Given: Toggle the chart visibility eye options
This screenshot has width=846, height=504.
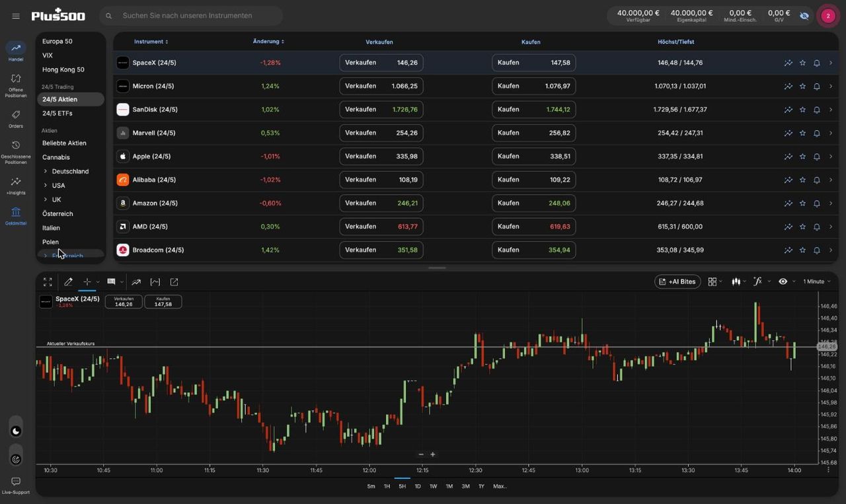Looking at the screenshot, I should click(x=783, y=281).
